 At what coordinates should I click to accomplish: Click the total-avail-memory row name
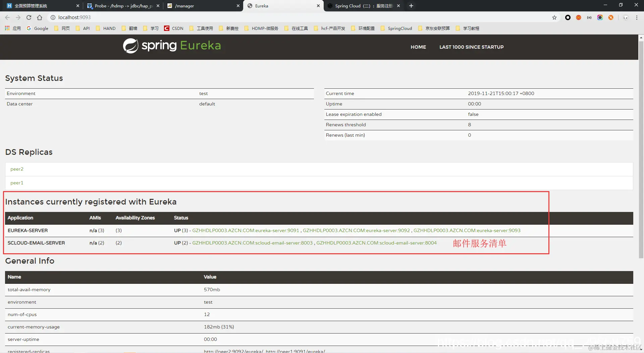tap(29, 290)
